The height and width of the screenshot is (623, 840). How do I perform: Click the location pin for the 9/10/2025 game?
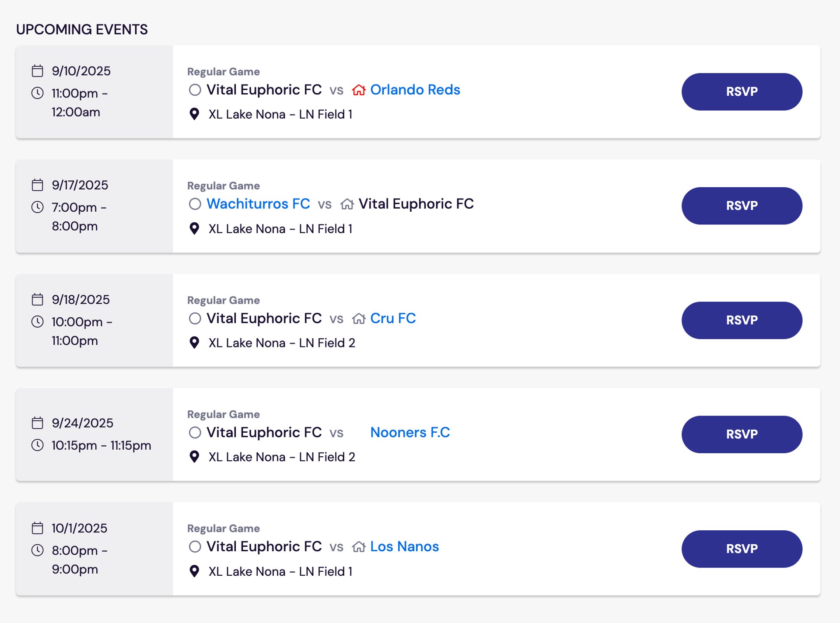194,114
